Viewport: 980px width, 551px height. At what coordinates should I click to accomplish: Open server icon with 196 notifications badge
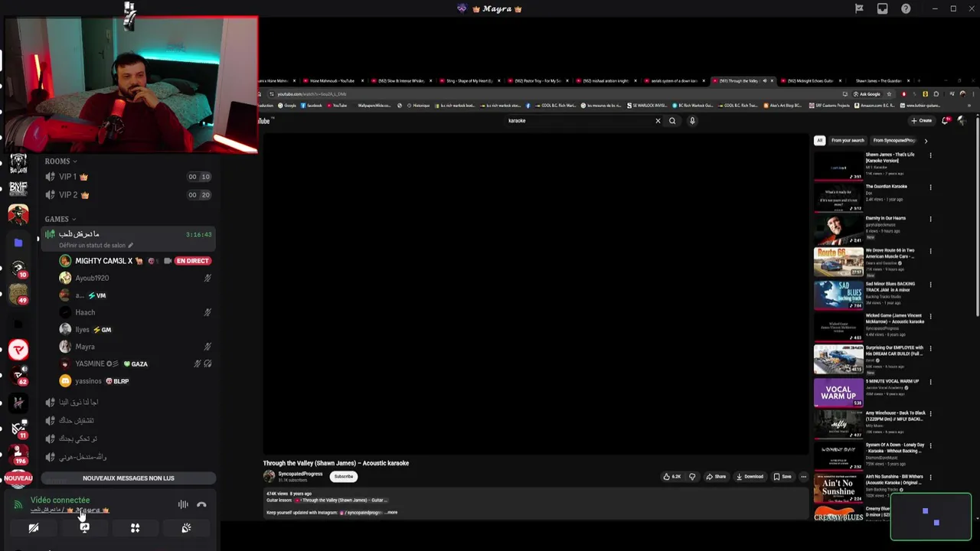tap(18, 455)
